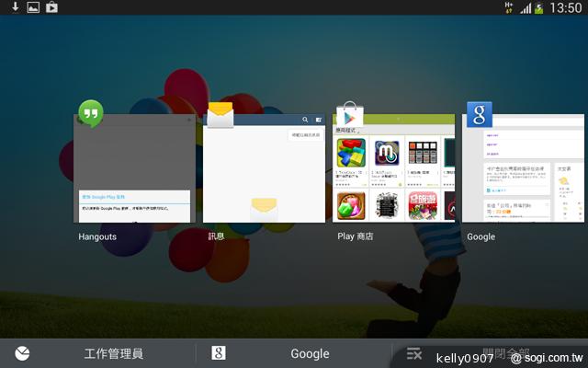Open the Play 商店 recent app thumbnail
This screenshot has height=368, width=588.
click(394, 168)
